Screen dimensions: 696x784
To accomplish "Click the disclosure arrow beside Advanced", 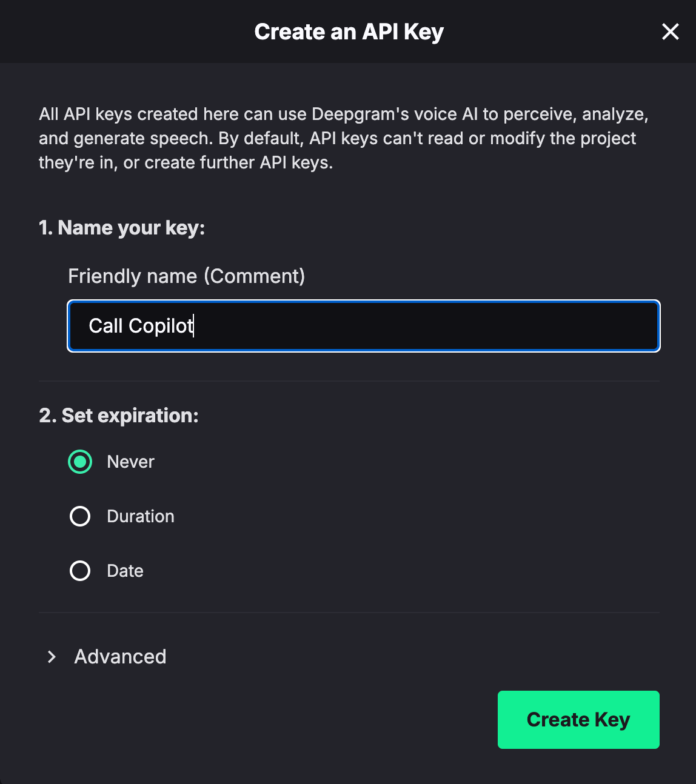I will coord(52,657).
